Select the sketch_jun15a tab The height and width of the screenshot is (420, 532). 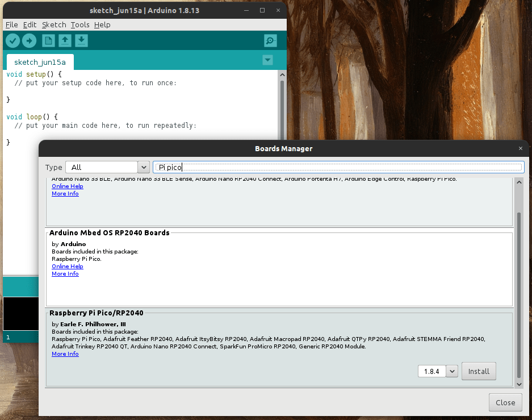40,62
